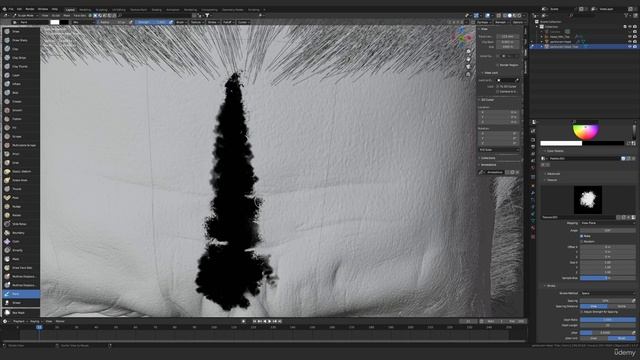
Task: Select the Flatten brush
Action: (x=21, y=119)
